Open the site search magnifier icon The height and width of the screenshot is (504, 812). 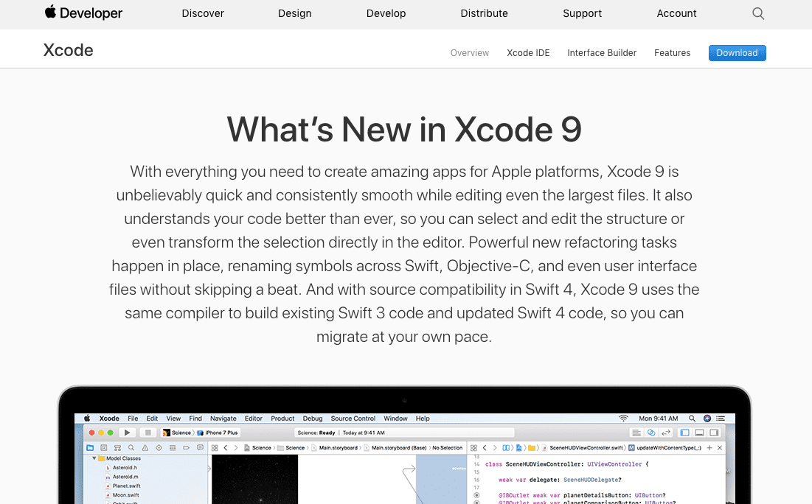click(758, 13)
